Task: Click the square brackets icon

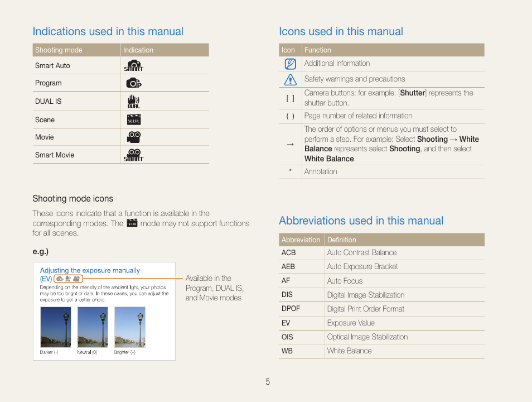Action: (x=290, y=98)
